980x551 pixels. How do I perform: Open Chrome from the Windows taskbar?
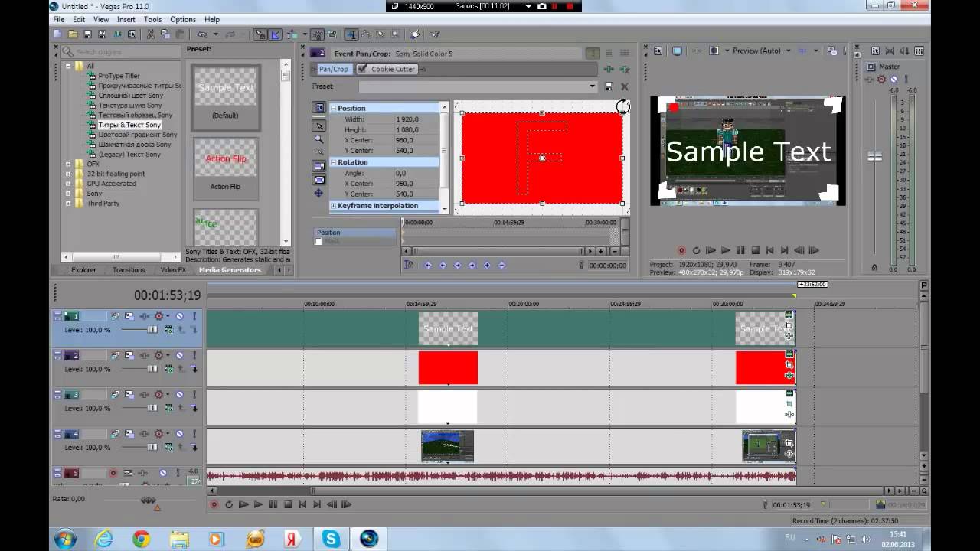[141, 539]
